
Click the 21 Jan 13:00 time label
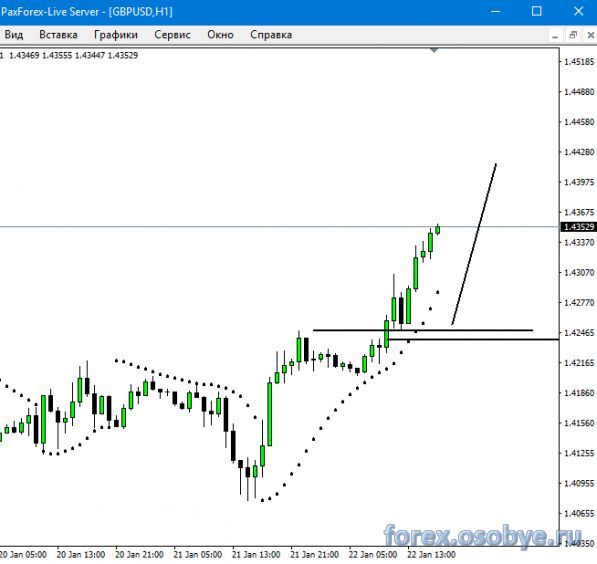pos(256,554)
